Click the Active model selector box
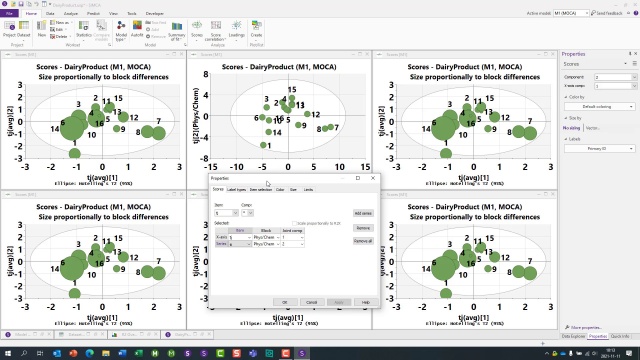The image size is (640, 360). pyautogui.click(x=571, y=13)
